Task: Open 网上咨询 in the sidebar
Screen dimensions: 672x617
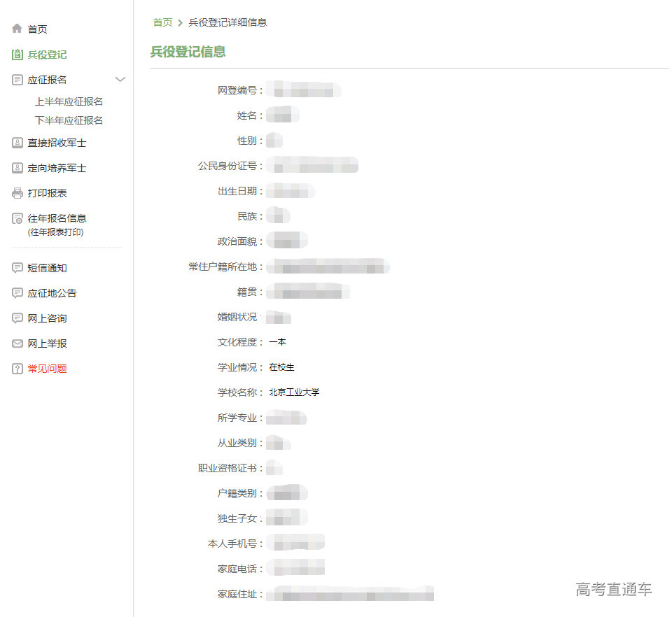Action: tap(47, 318)
